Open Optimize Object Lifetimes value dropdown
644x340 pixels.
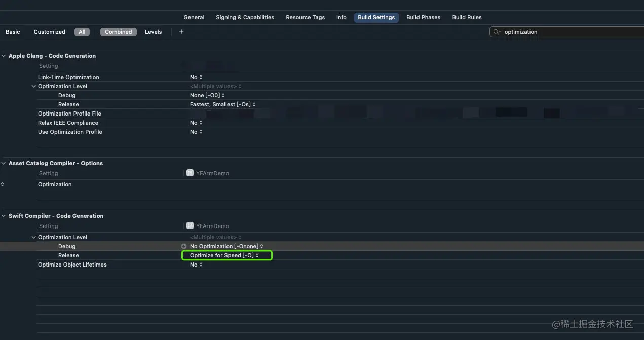click(x=196, y=265)
